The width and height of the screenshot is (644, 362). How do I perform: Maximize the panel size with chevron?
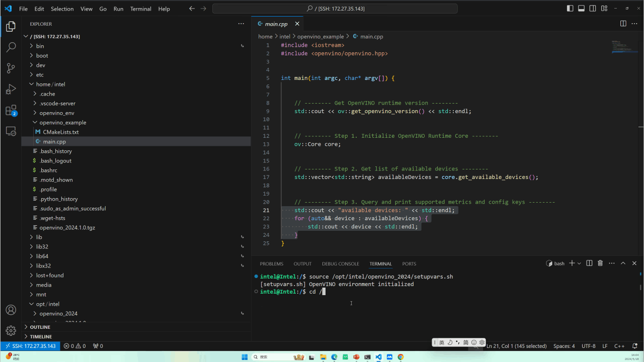click(x=623, y=263)
